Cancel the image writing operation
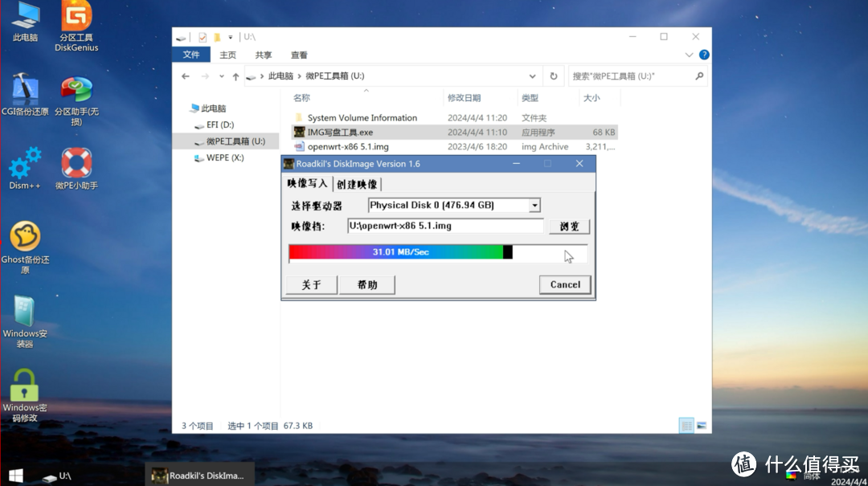 [565, 284]
